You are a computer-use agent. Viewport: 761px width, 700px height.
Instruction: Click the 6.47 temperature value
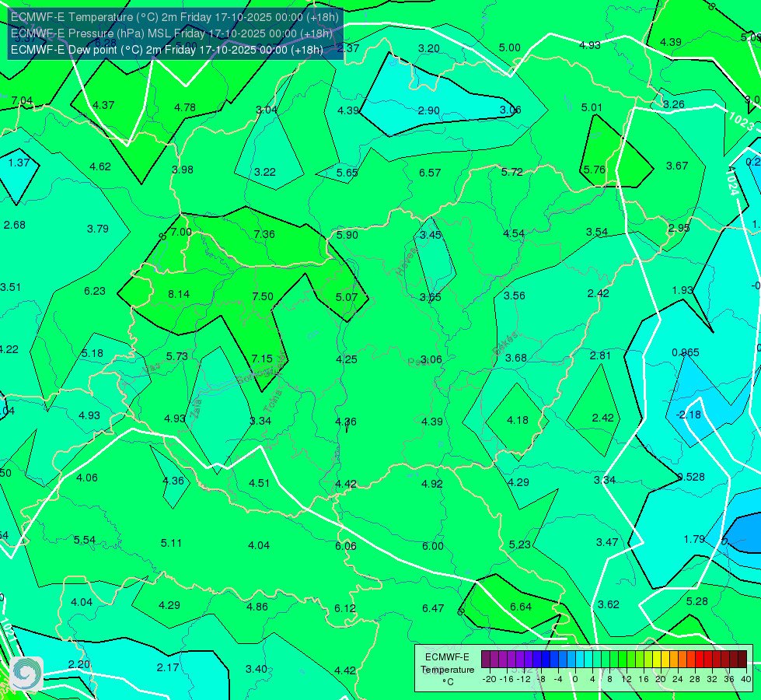point(432,608)
